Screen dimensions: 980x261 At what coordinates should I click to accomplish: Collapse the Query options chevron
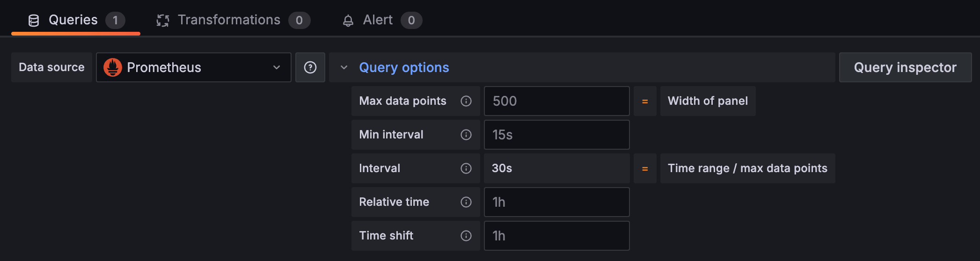tap(344, 67)
